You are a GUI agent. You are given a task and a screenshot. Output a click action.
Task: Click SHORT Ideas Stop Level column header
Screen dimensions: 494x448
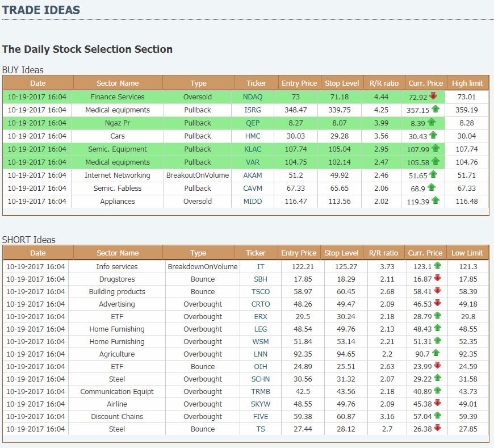[x=341, y=253]
